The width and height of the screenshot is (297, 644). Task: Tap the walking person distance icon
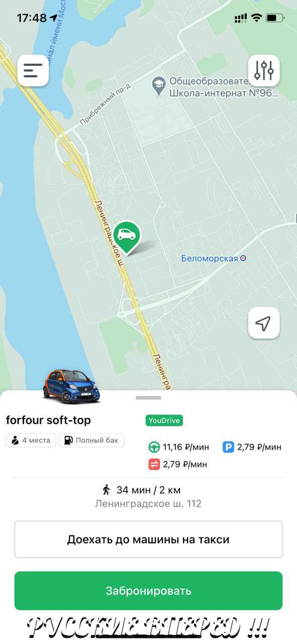point(106,490)
